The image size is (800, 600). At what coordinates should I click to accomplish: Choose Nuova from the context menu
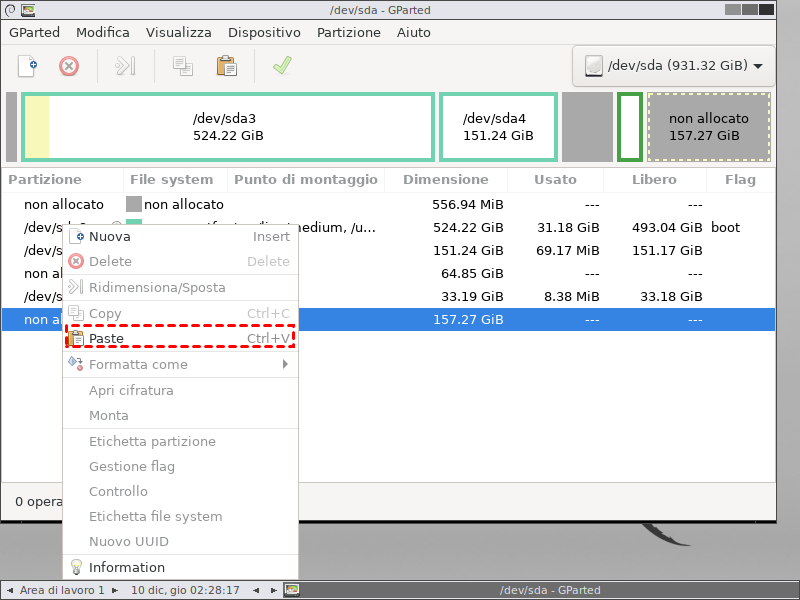180,236
